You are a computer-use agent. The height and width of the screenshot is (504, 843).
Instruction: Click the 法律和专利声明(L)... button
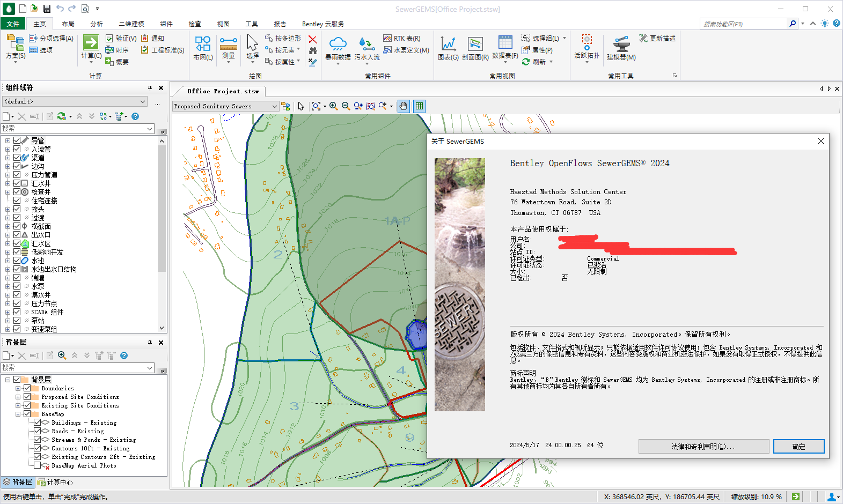coord(703,447)
